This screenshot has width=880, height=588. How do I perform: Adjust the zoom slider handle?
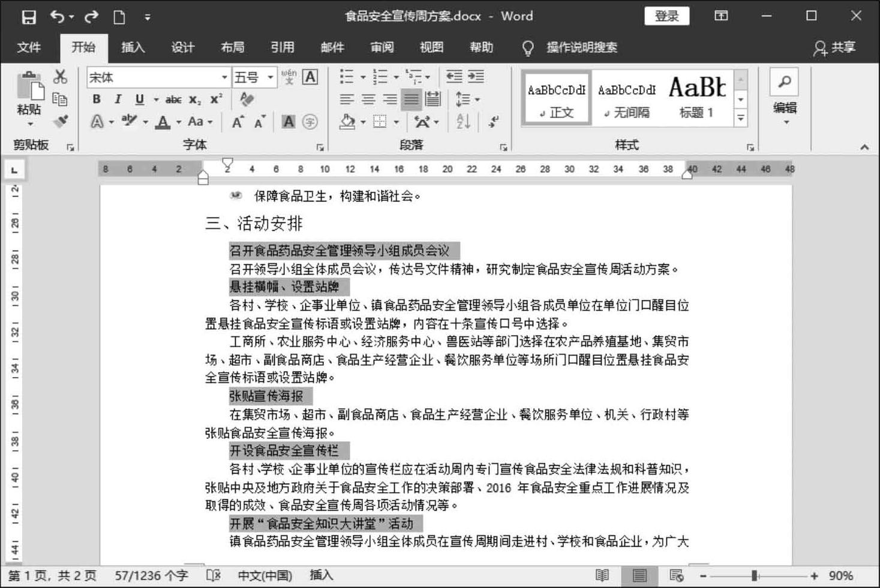pyautogui.click(x=755, y=576)
